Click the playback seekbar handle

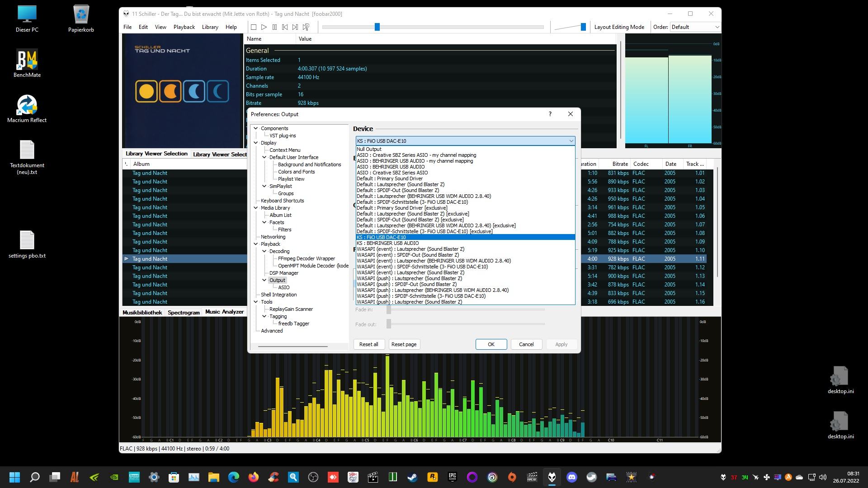click(377, 27)
